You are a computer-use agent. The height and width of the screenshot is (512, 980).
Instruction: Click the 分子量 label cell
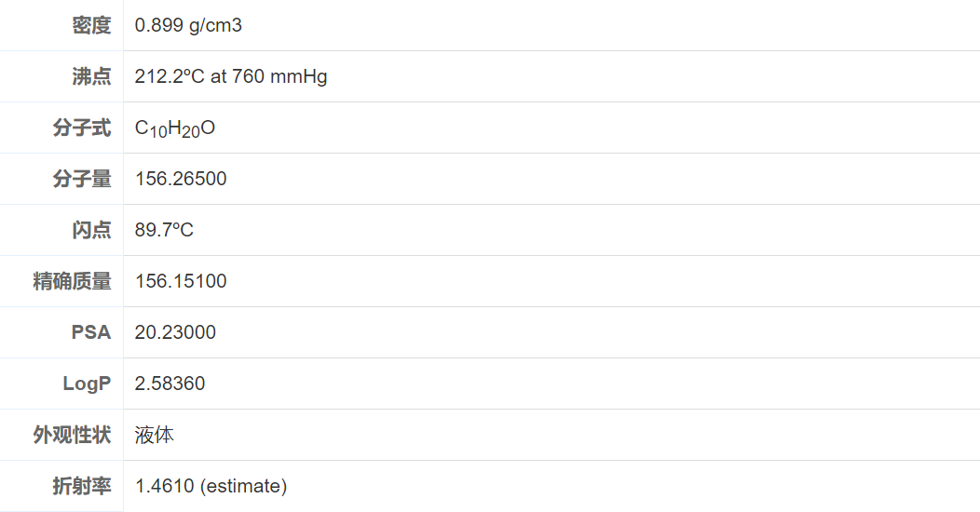coord(82,179)
